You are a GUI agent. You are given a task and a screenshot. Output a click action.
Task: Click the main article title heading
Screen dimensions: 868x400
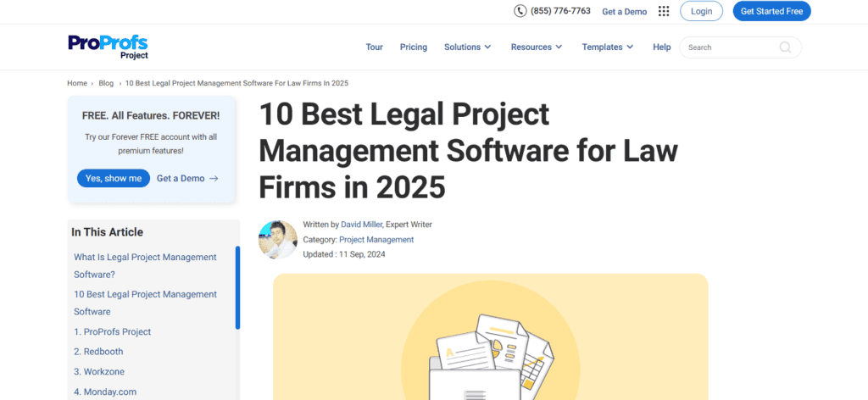tap(468, 152)
